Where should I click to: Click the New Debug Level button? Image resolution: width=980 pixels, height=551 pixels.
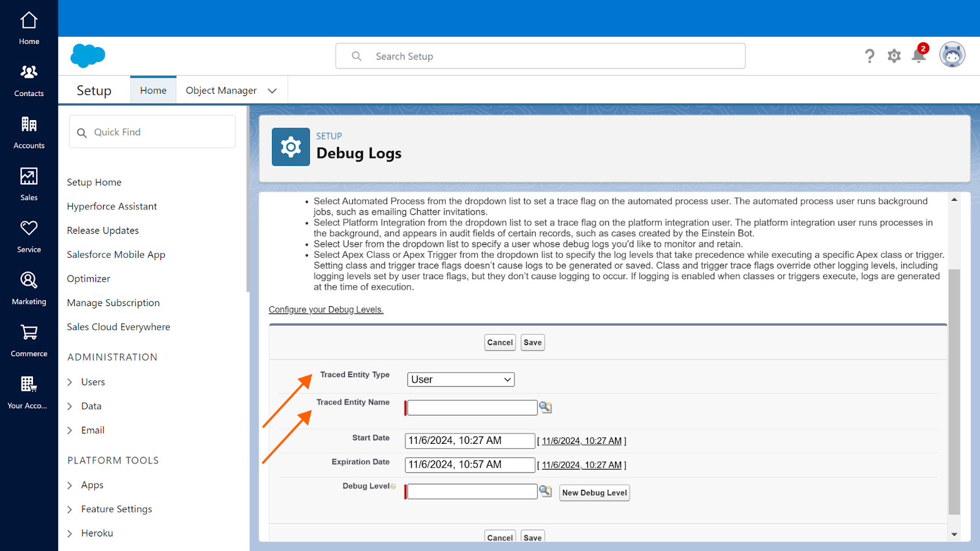[594, 493]
